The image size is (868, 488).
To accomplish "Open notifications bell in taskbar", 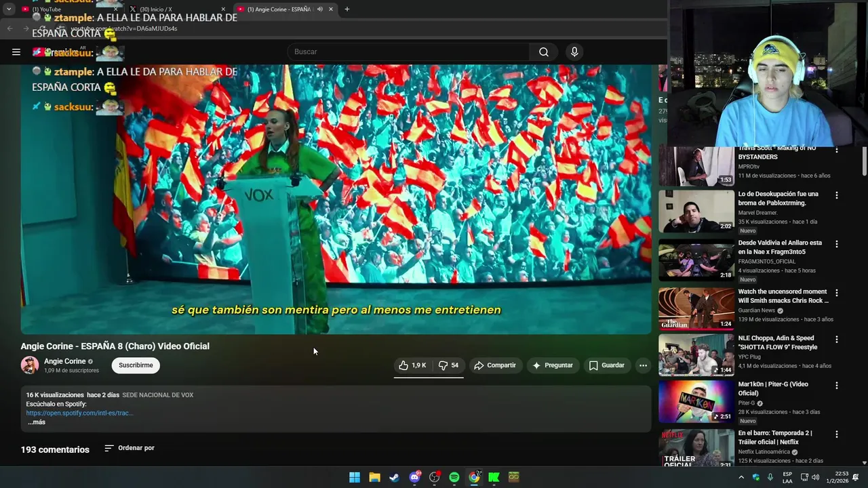I will 856,477.
